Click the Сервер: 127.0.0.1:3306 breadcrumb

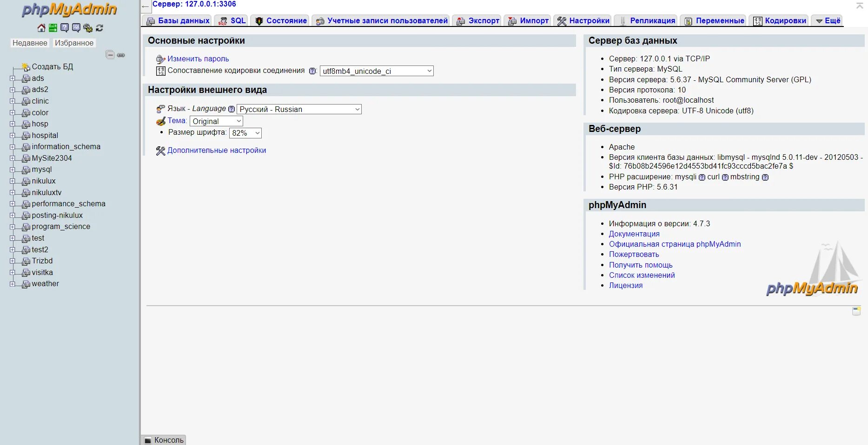(x=194, y=4)
